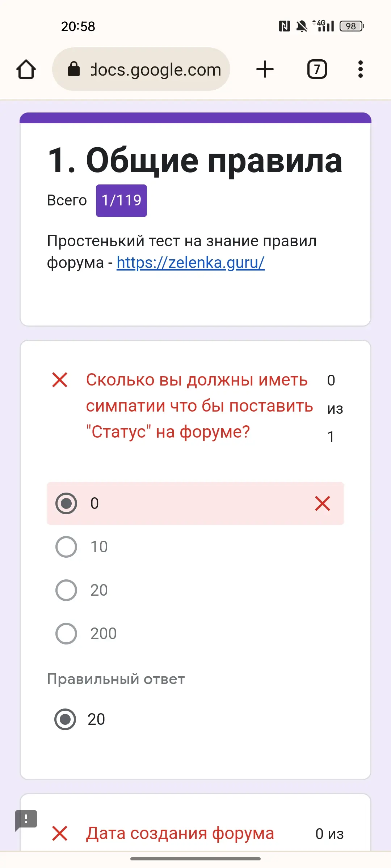The width and height of the screenshot is (391, 868).
Task: Select radio option 10
Action: pyautogui.click(x=66, y=547)
